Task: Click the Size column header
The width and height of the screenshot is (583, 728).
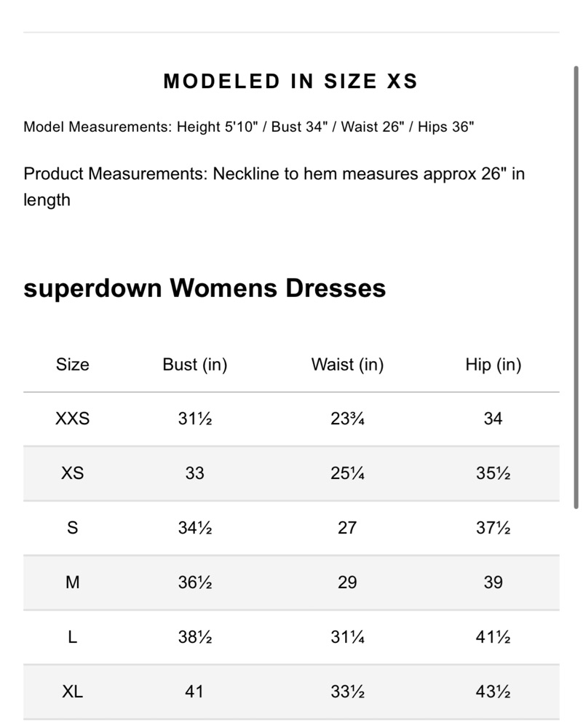Action: (73, 365)
